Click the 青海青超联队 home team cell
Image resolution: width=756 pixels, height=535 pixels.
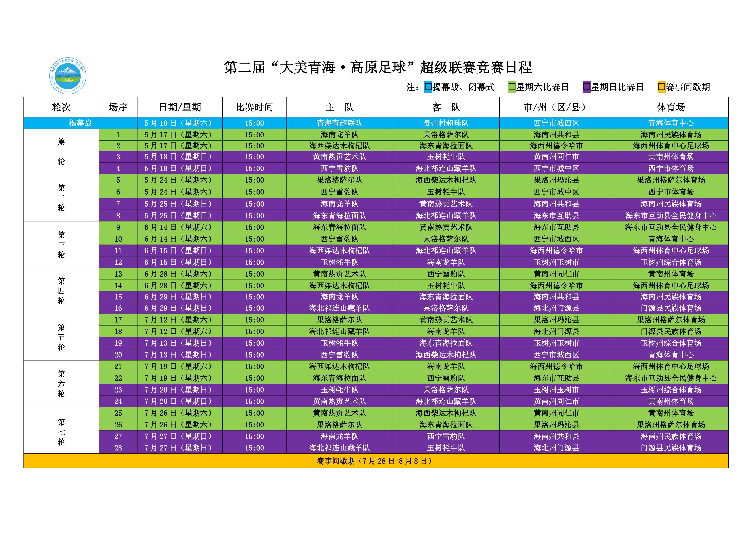pyautogui.click(x=339, y=123)
